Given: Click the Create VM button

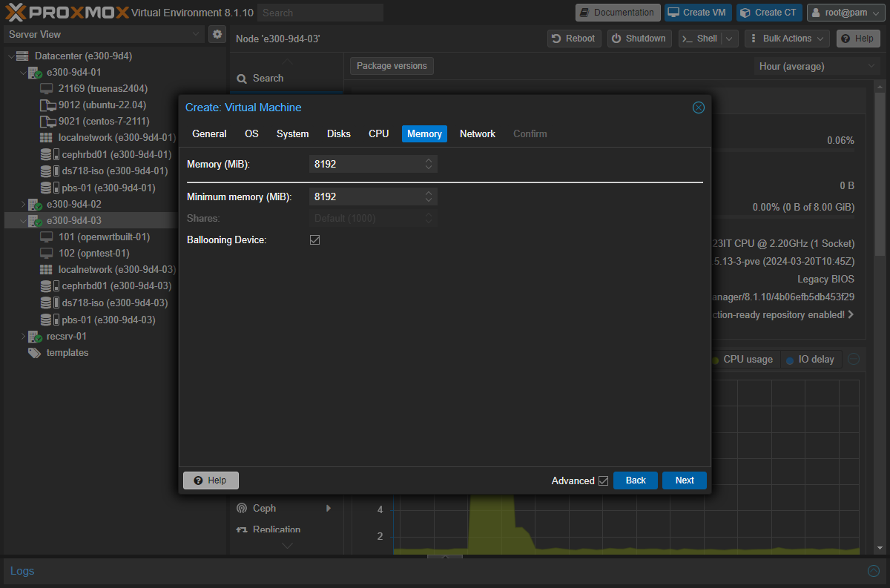Looking at the screenshot, I should pos(698,13).
